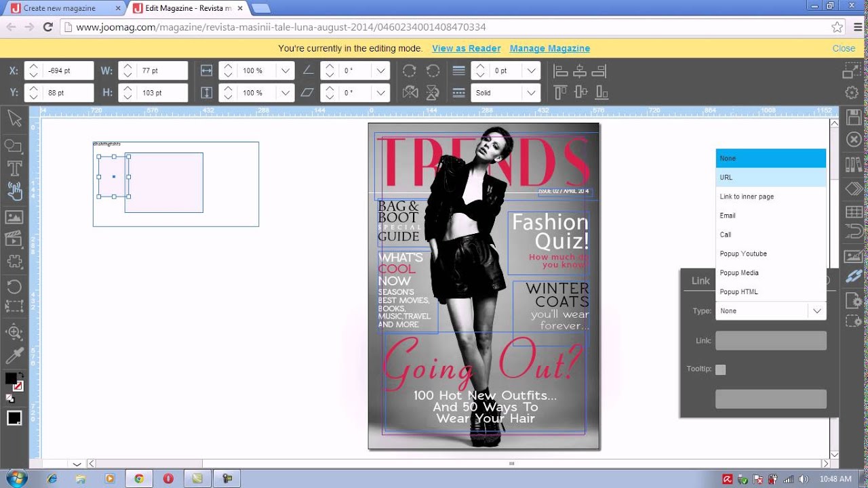This screenshot has height=488, width=868.
Task: Click the save disk icon in right sidebar
Action: click(854, 117)
